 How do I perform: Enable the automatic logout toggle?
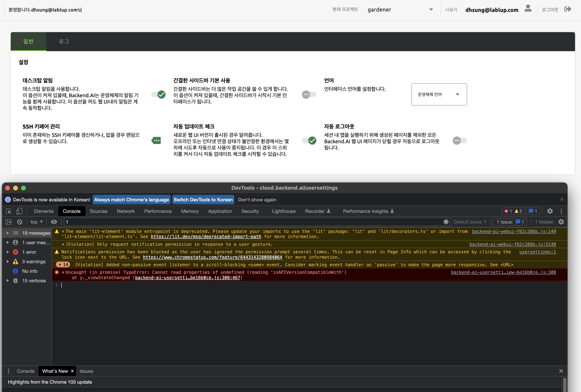pyautogui.click(x=460, y=140)
